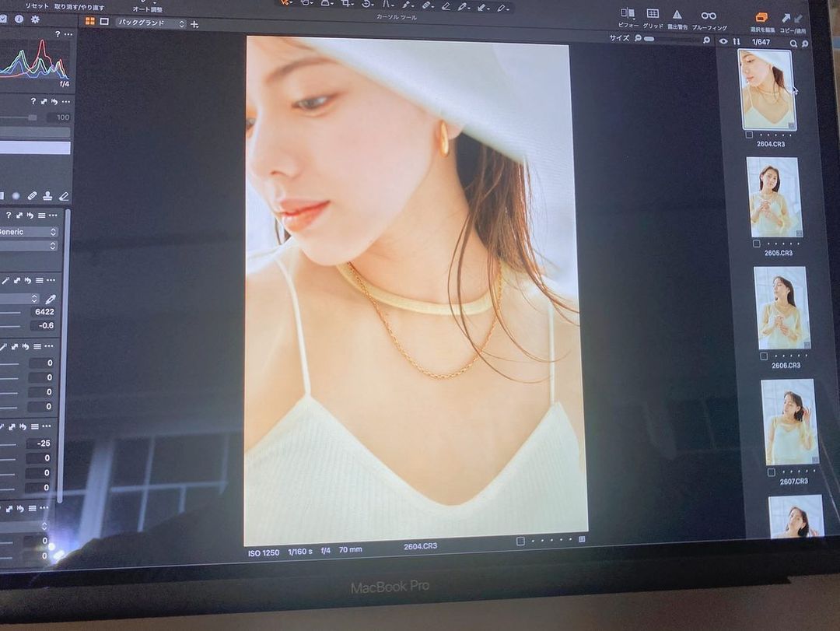Select thumbnail 2607.CR3 in browser
840x631 pixels.
tap(789, 422)
